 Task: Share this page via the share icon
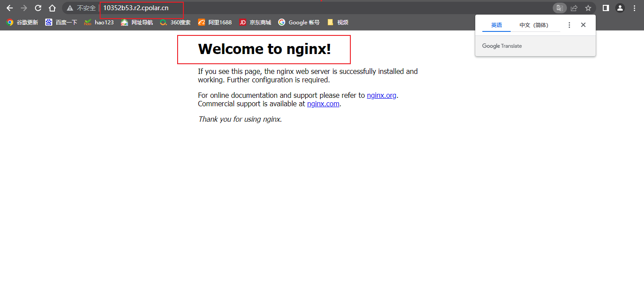click(574, 8)
